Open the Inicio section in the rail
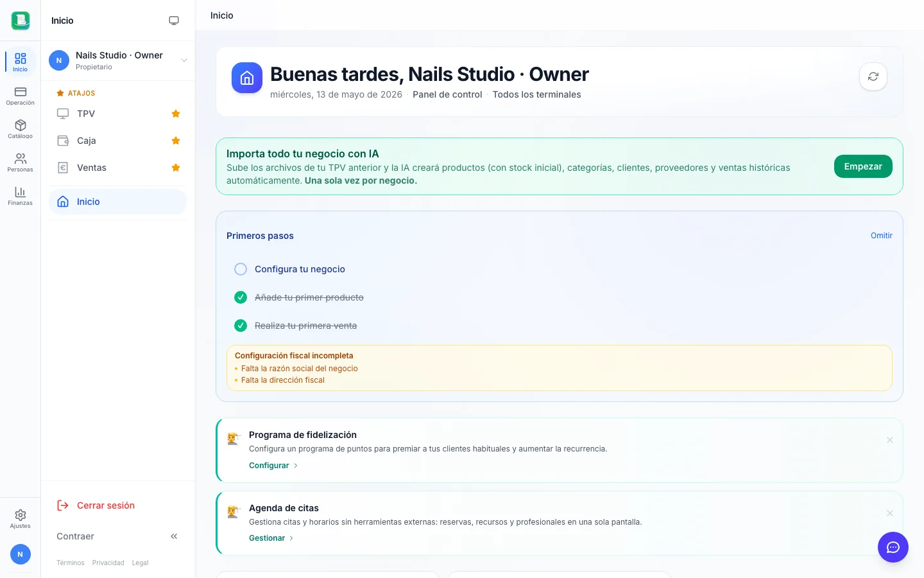The width and height of the screenshot is (924, 578). pyautogui.click(x=20, y=62)
